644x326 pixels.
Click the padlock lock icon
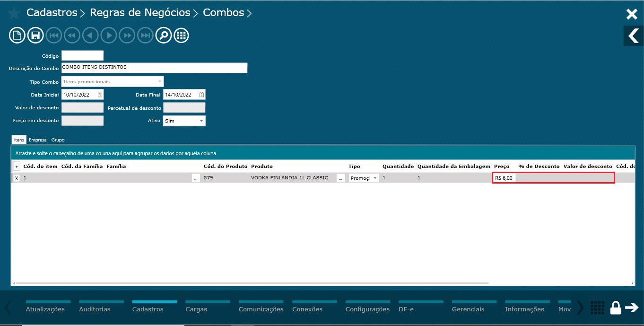tap(615, 308)
